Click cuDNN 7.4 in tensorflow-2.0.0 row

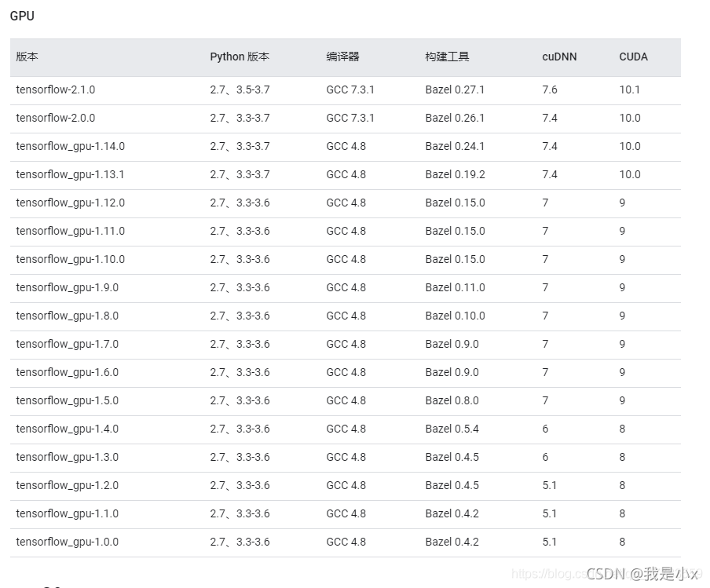[550, 118]
